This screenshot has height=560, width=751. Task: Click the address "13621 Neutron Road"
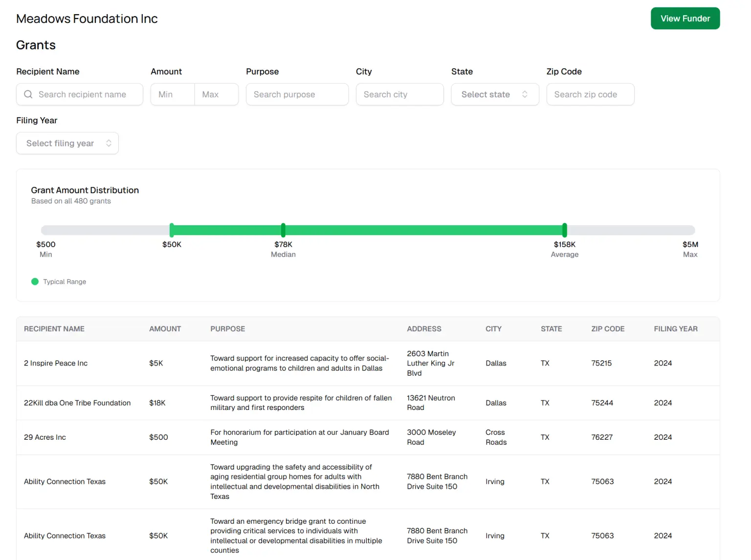tap(431, 403)
